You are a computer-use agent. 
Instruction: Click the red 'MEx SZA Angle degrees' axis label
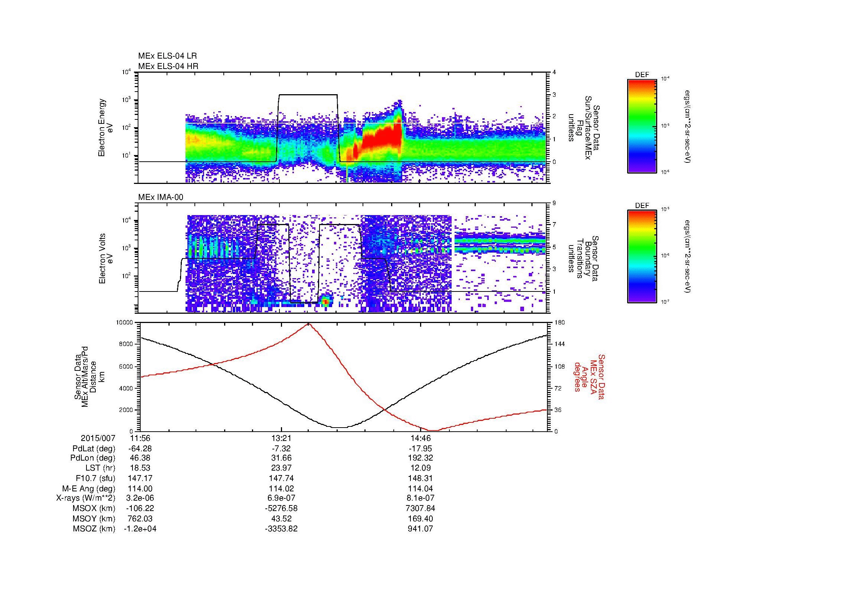click(589, 376)
